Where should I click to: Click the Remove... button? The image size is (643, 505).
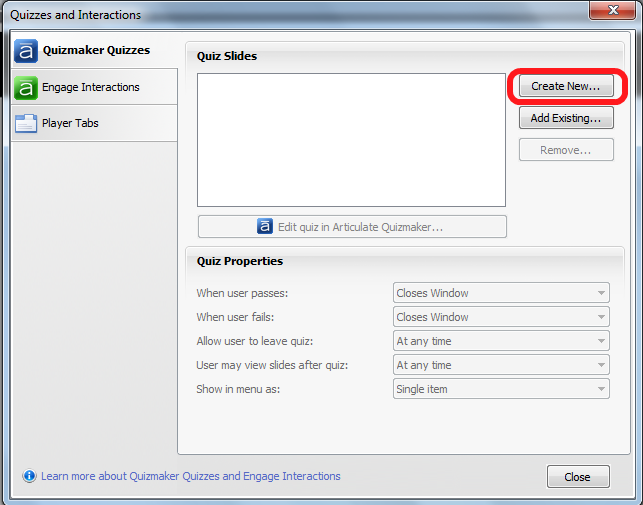566,150
